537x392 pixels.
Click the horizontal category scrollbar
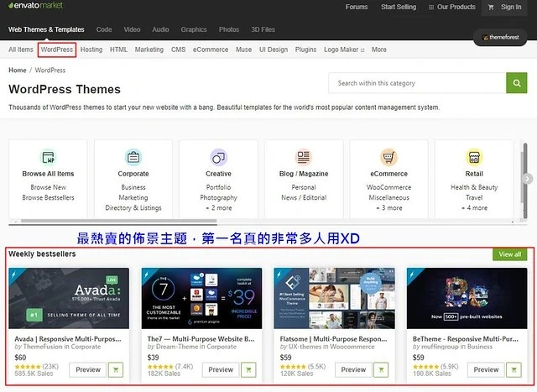(x=118, y=221)
